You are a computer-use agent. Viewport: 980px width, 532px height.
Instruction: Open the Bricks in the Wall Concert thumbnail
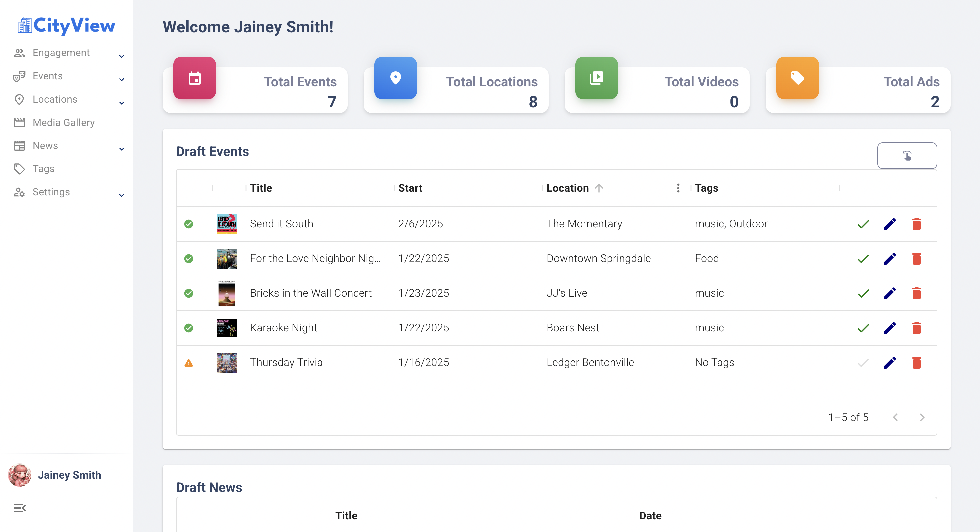226,293
